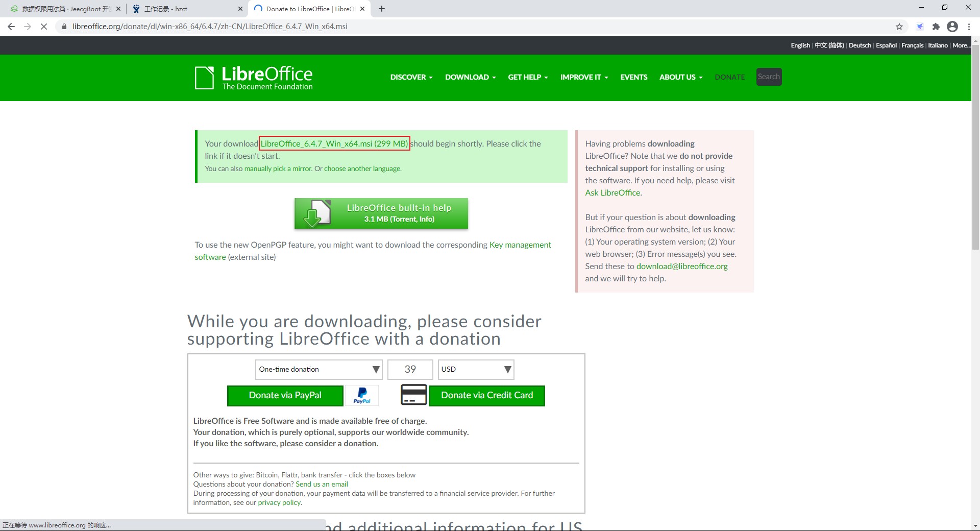Screen dimensions: 980x531
Task: Stop the page loading with the X icon
Action: click(x=44, y=27)
